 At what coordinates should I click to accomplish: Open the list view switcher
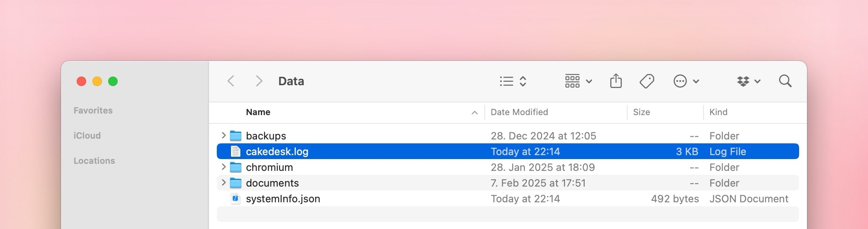pos(513,81)
